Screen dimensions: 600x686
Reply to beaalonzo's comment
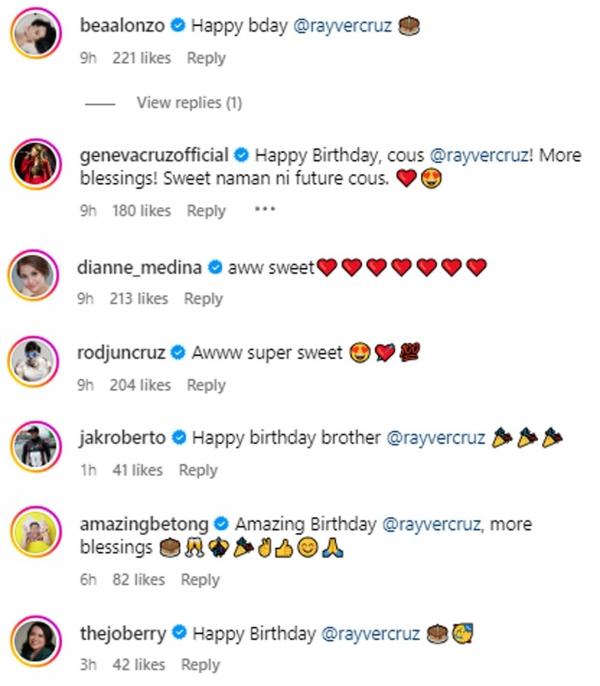pyautogui.click(x=206, y=58)
